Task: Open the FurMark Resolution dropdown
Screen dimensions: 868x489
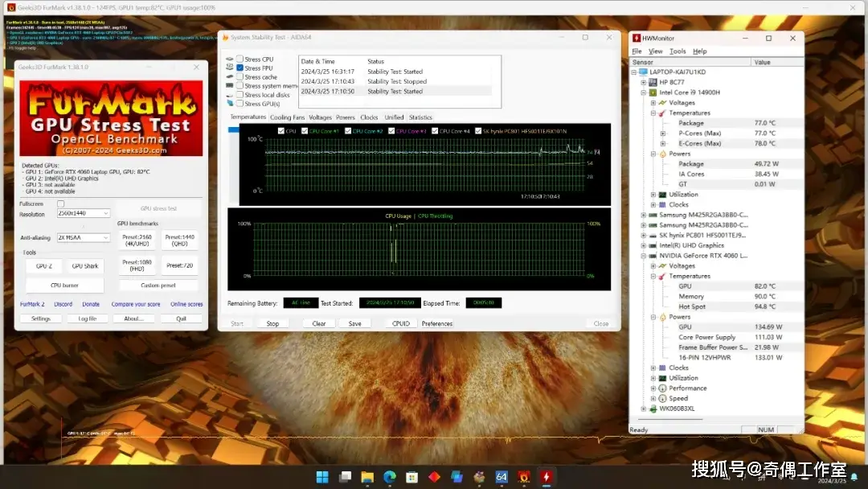Action: (x=83, y=213)
